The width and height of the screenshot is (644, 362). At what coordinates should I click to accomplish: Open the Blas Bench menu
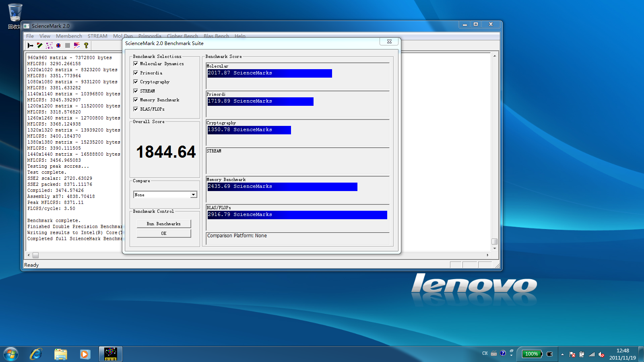tap(216, 36)
